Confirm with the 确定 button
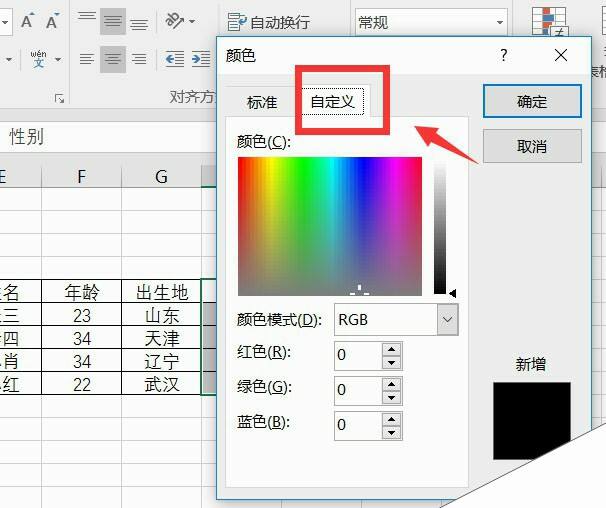Viewport: 606px width, 508px height. pos(532,101)
